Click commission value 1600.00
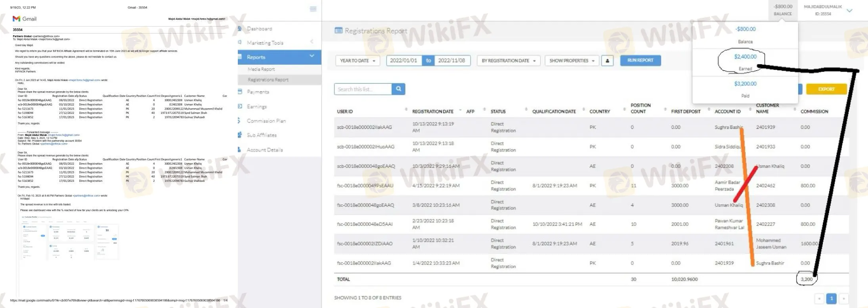 tap(809, 244)
